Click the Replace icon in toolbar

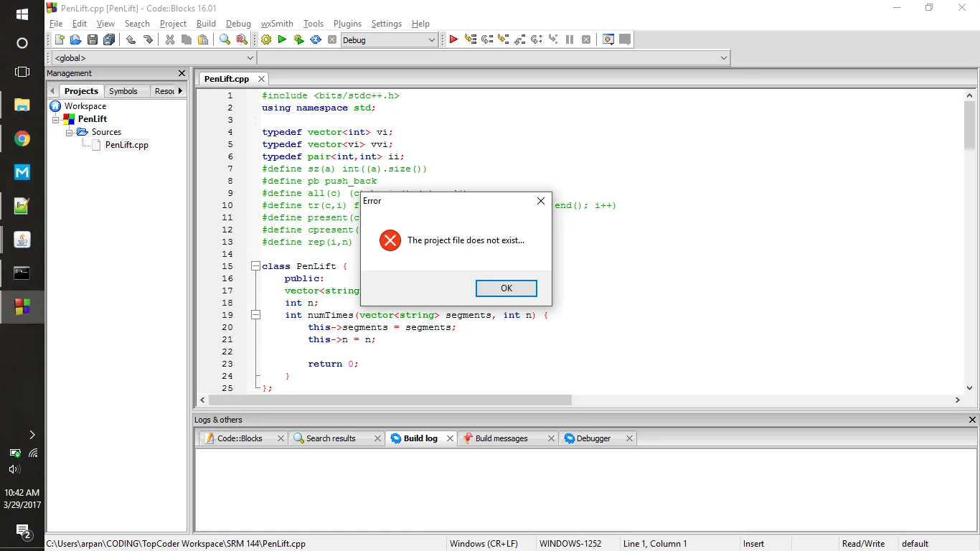tap(242, 40)
